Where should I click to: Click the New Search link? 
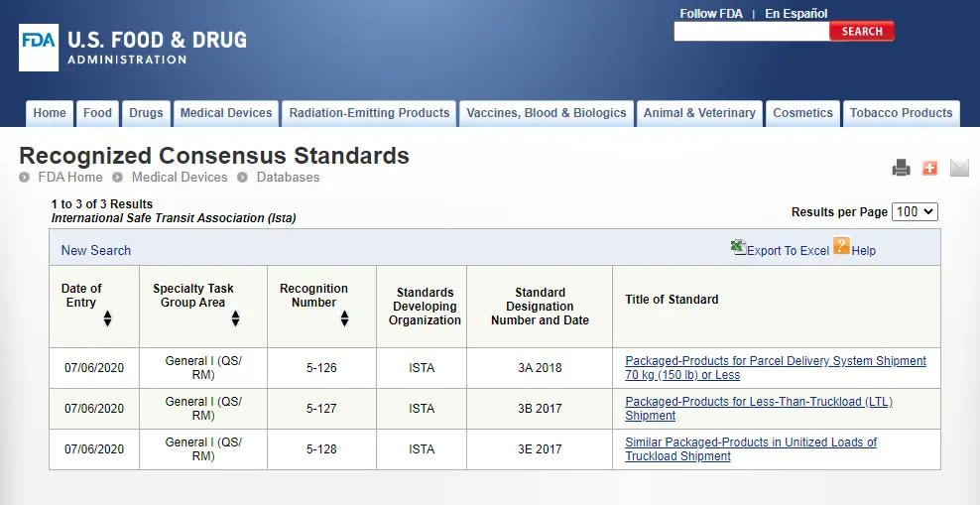(95, 250)
